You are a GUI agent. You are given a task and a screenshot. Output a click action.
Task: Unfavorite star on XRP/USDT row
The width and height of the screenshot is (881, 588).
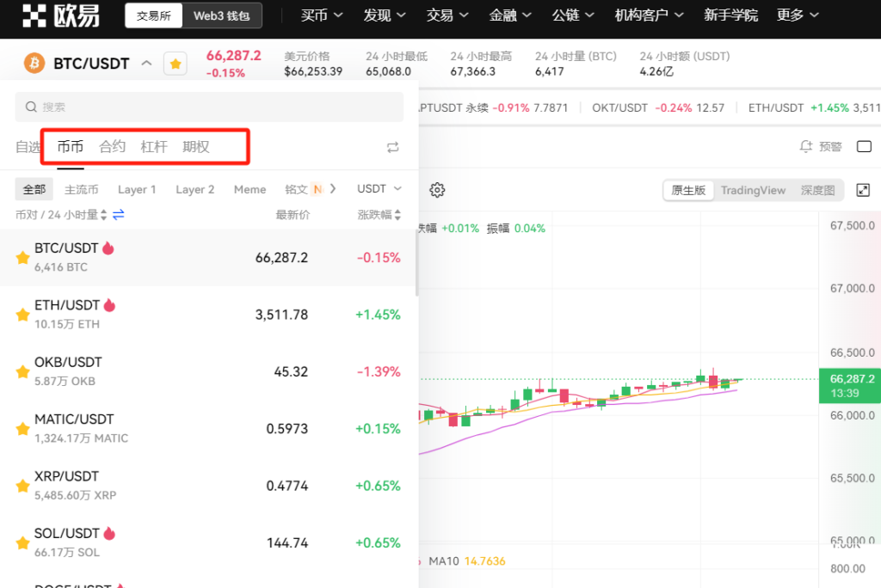click(22, 486)
